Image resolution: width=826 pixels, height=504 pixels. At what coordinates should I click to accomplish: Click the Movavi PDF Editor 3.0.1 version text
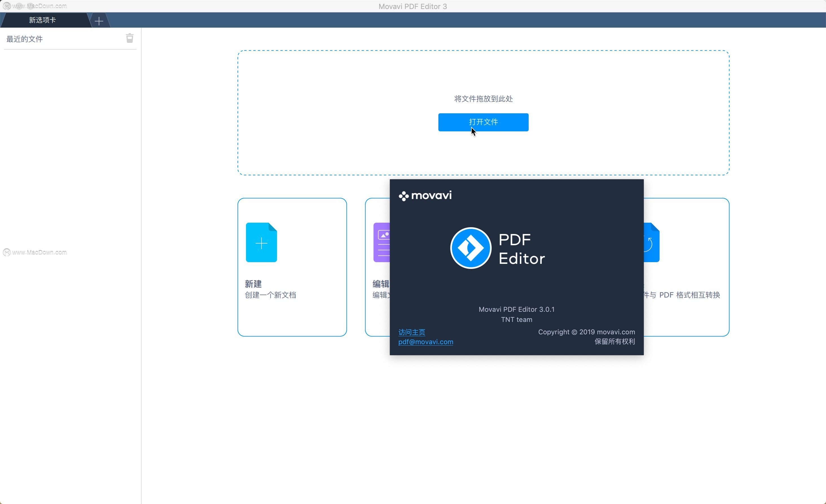[x=516, y=310]
